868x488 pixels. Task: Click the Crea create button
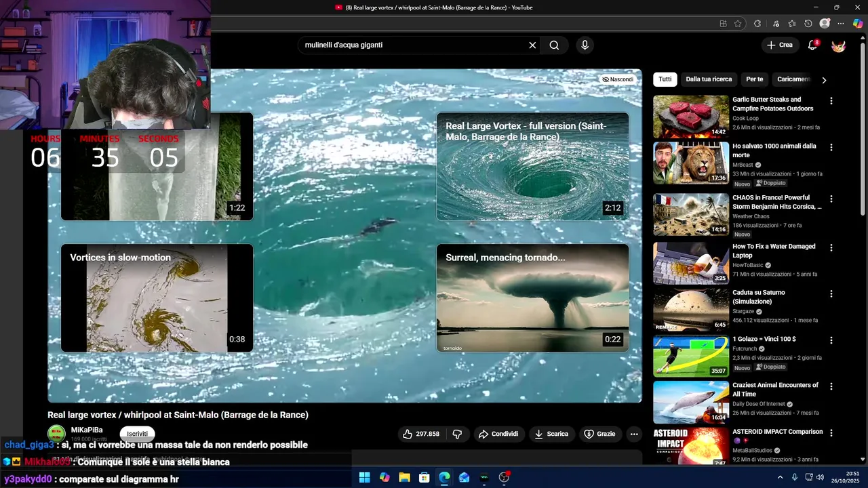(779, 45)
